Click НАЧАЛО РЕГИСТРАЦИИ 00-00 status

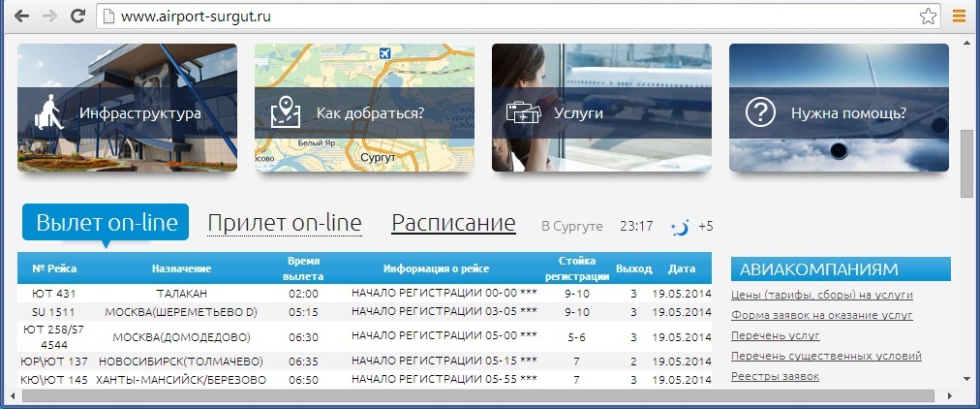[444, 292]
